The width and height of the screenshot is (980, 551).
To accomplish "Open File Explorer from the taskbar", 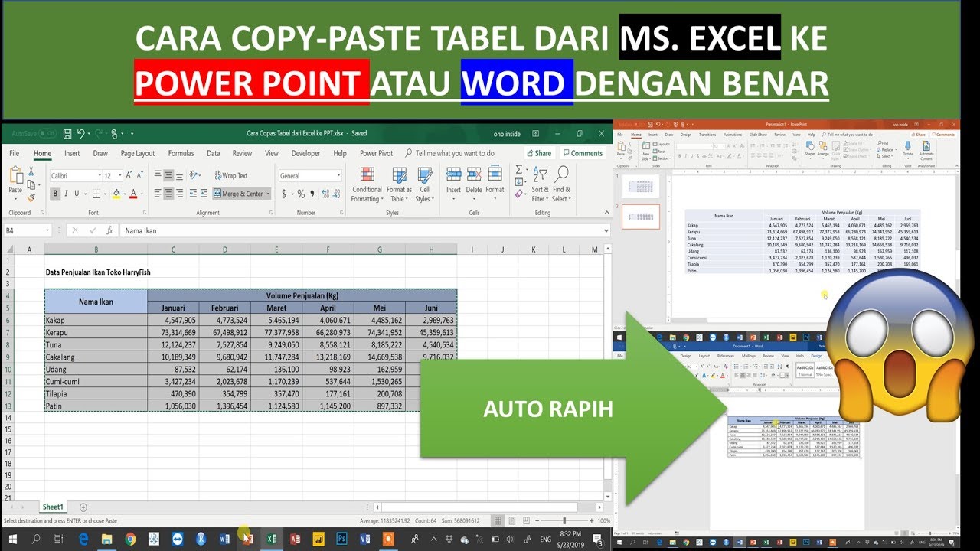I will click(x=107, y=539).
